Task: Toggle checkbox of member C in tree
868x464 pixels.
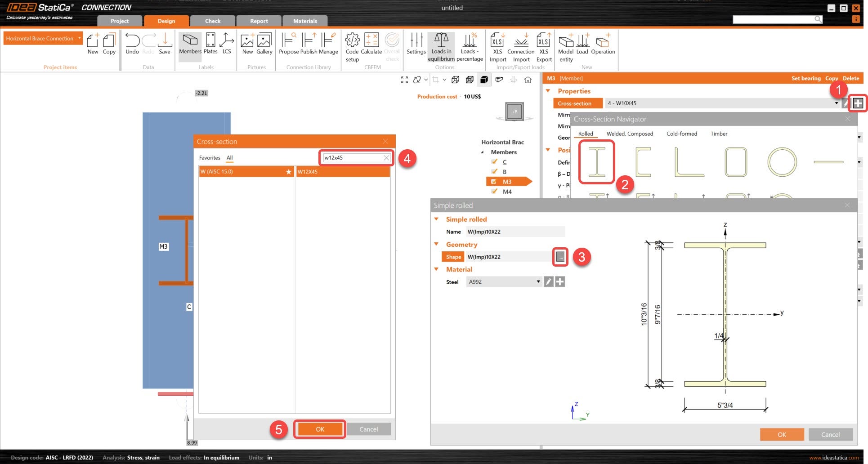Action: pos(494,162)
